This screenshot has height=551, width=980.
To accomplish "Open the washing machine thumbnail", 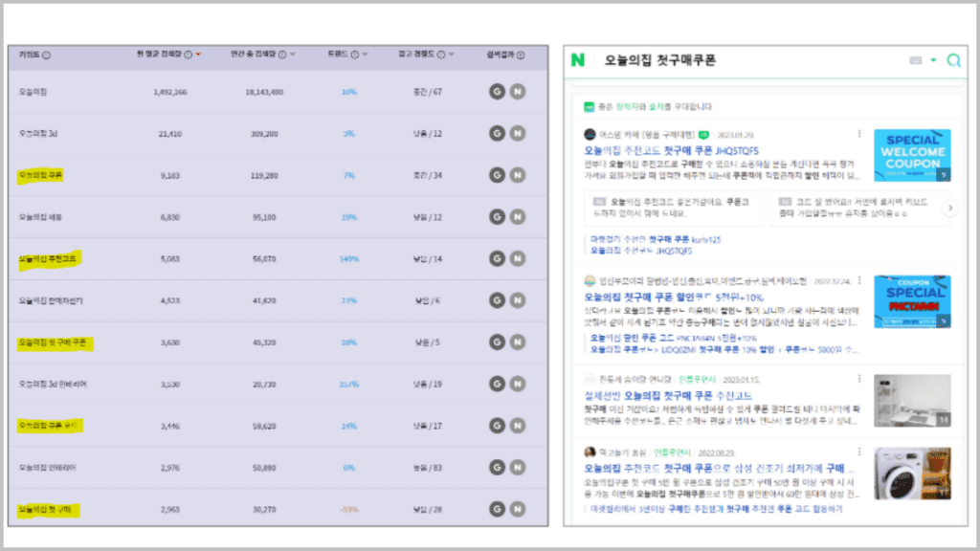I will 912,473.
